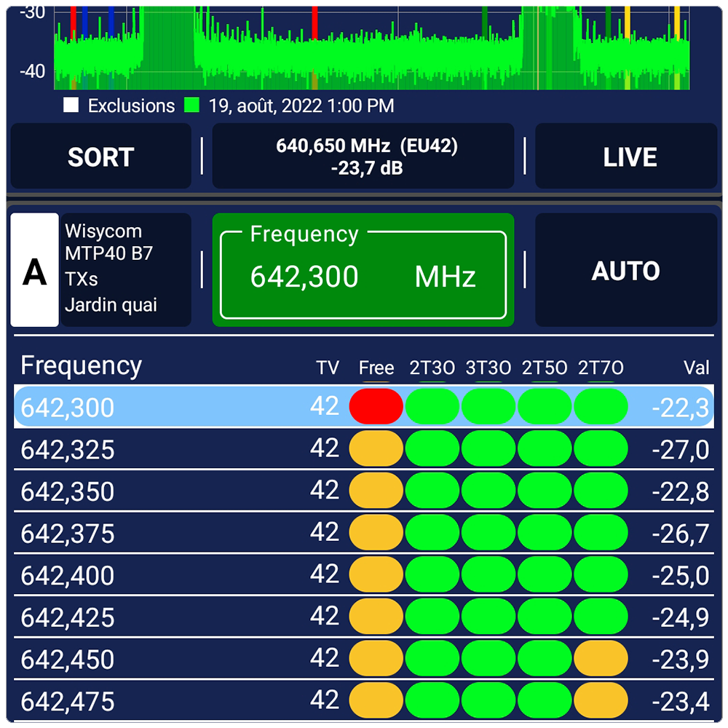Viewport: 728px width, 728px height.
Task: Click the orange Free indicator for 642,325
Action: coord(376,448)
